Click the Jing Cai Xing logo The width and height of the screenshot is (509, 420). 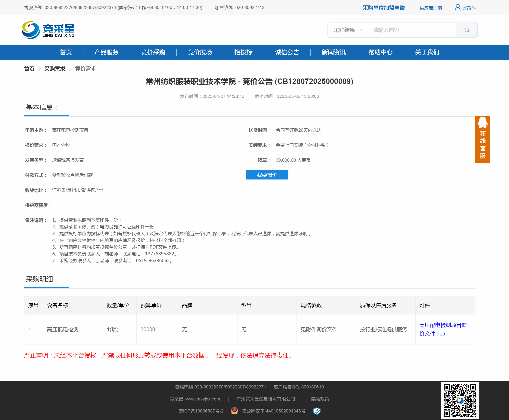[x=48, y=30]
